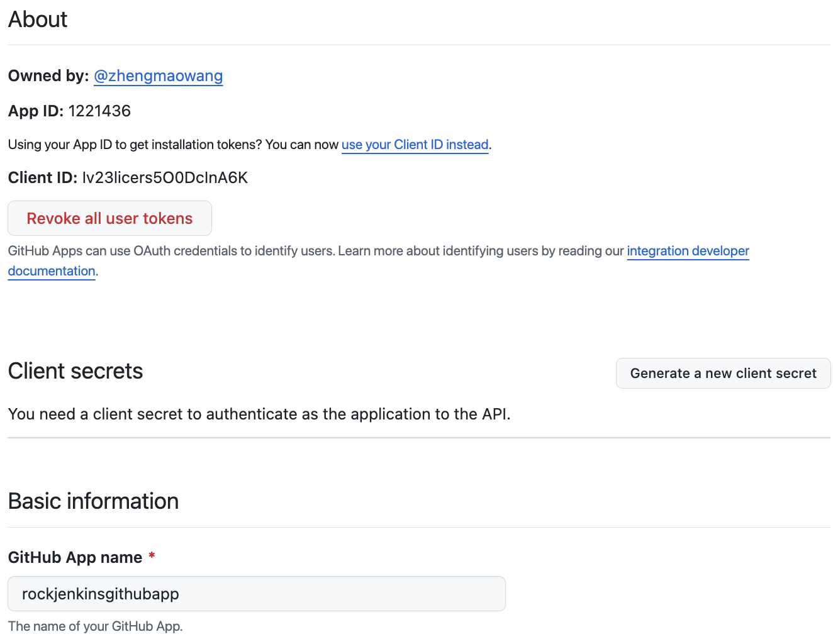Click the About section heading

coord(38,19)
